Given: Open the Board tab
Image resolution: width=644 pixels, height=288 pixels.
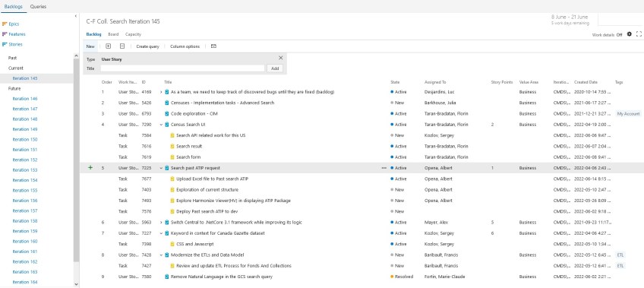Looking at the screenshot, I should pos(113,34).
